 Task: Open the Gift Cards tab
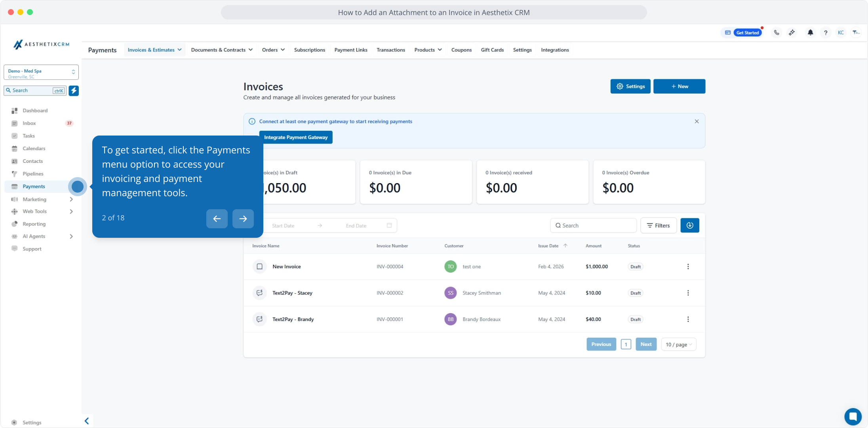492,50
